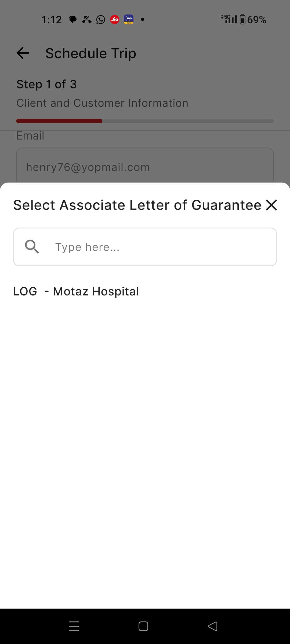Click the red step progress bar

tap(59, 121)
